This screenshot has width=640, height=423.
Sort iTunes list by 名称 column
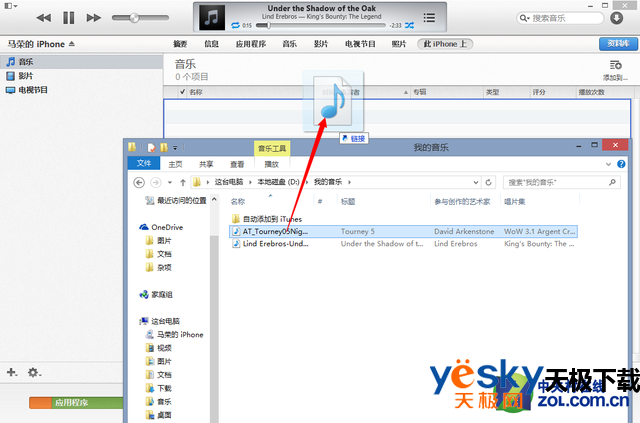(x=196, y=92)
